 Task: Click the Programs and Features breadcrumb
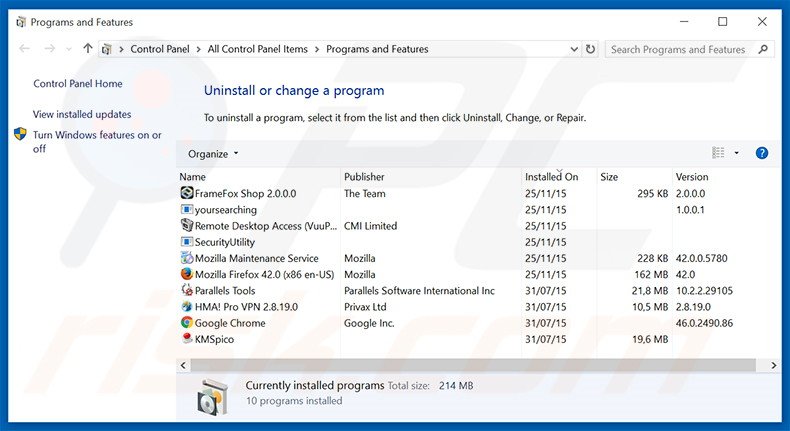pos(377,49)
